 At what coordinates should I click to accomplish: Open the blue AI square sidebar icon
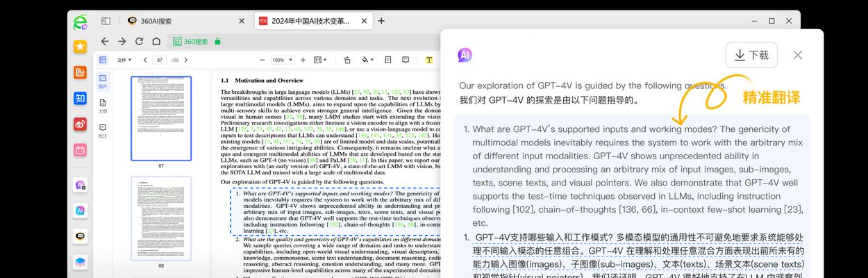click(81, 211)
